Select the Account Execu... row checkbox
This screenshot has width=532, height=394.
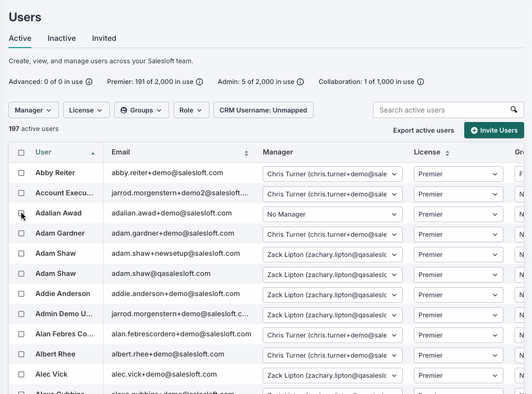pos(21,193)
